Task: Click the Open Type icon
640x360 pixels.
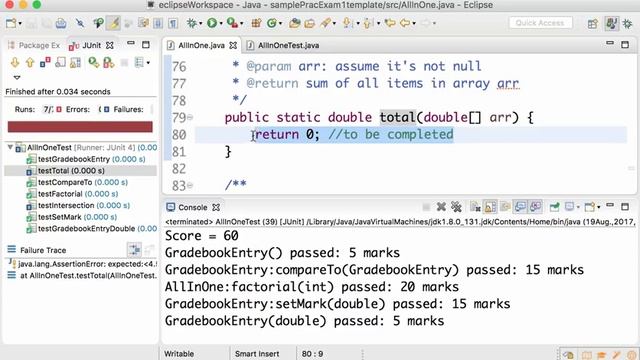Action: tap(295, 23)
